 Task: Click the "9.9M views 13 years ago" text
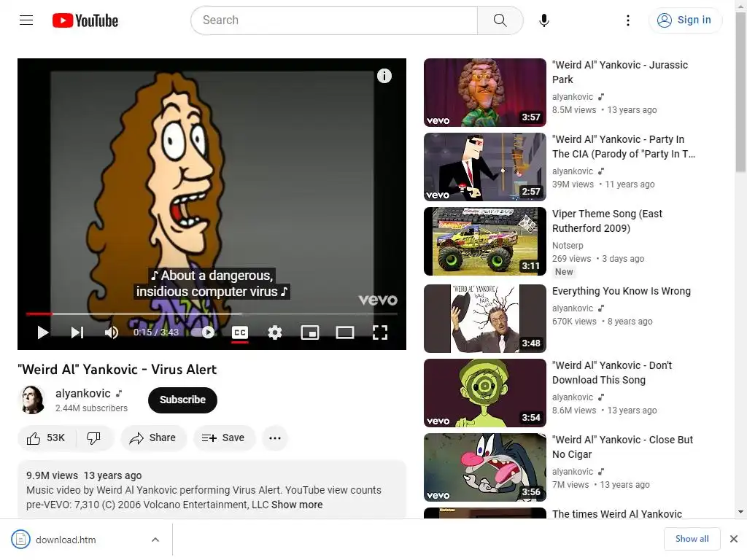tap(84, 475)
